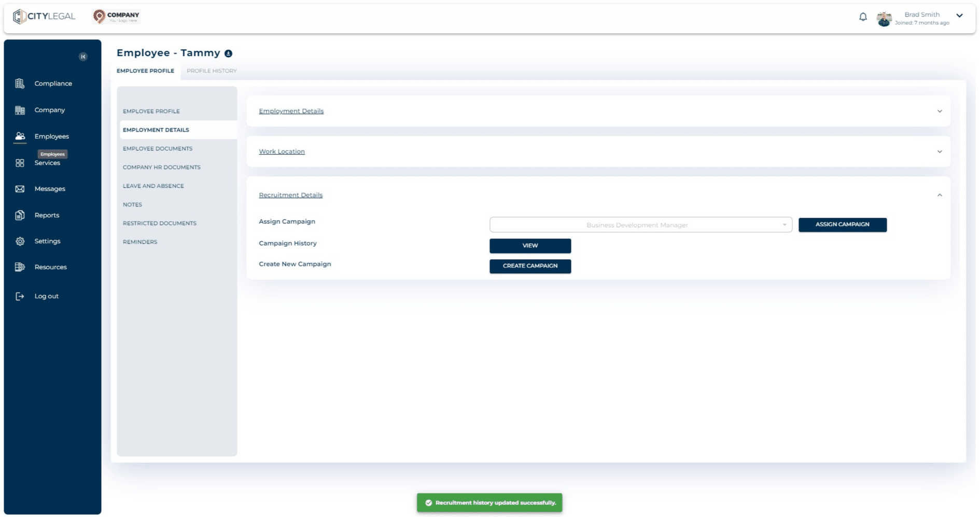This screenshot has height=517, width=980.
Task: Open Compliance in the sidebar
Action: click(x=53, y=83)
